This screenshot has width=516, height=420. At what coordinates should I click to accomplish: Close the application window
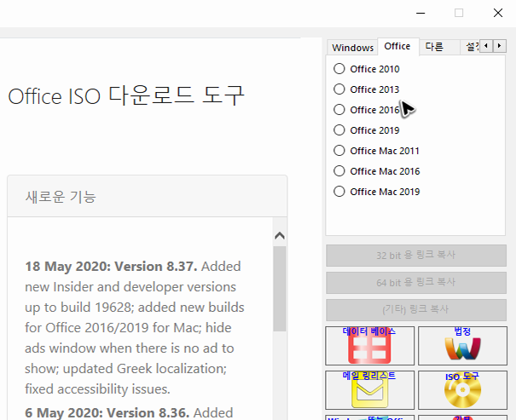498,13
